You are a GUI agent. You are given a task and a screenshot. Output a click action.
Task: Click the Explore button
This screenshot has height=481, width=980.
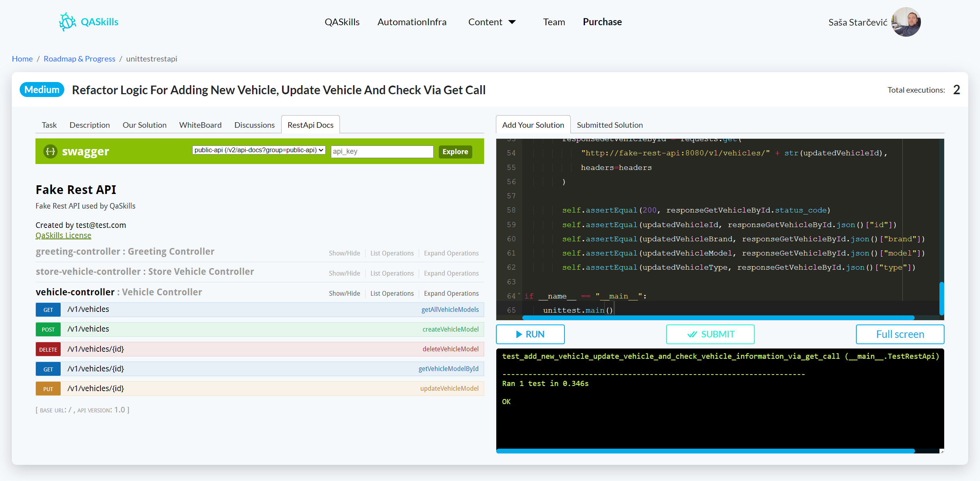[x=455, y=152]
